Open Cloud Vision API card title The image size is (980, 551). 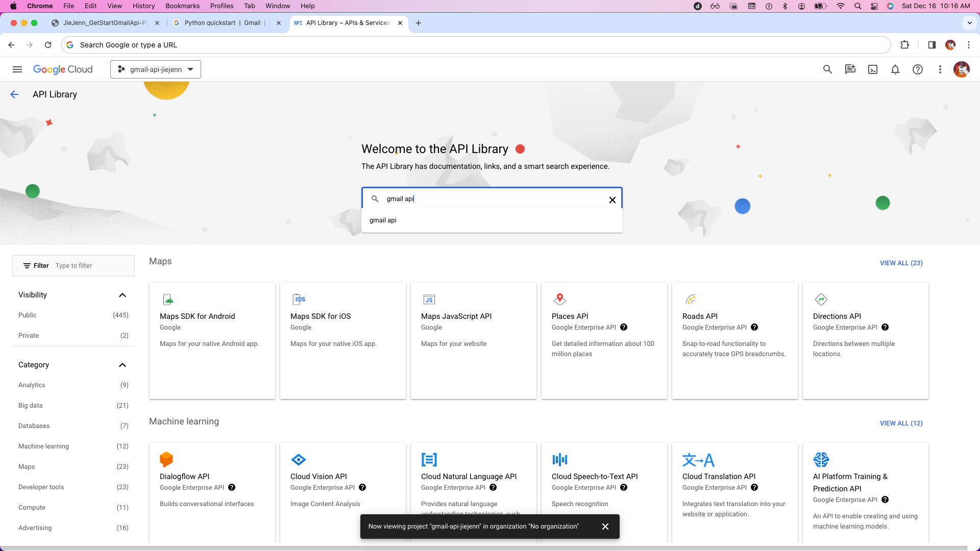click(318, 477)
